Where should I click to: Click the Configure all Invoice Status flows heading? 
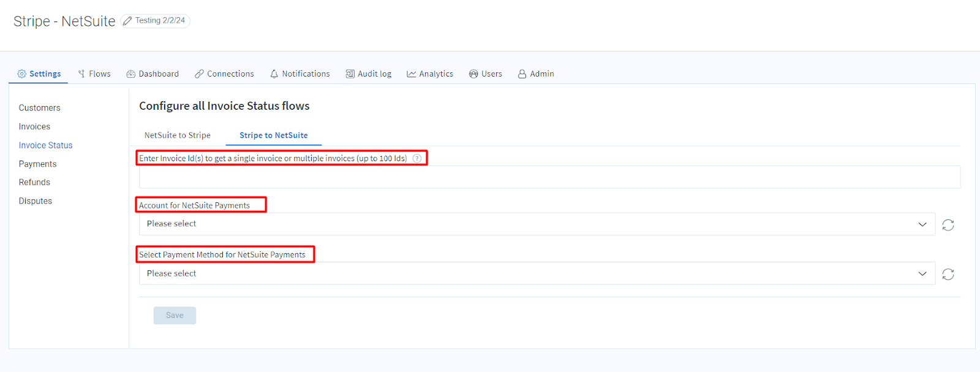click(224, 106)
